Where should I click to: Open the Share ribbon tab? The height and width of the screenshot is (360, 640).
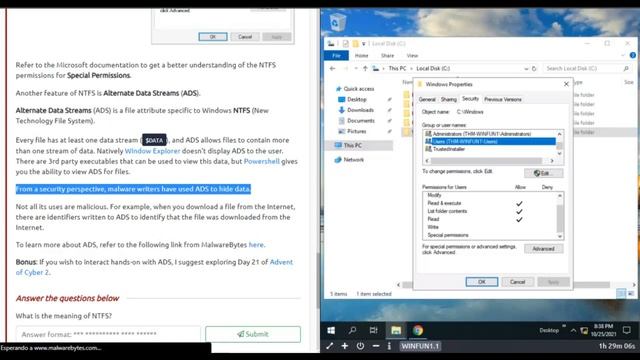[x=387, y=56]
